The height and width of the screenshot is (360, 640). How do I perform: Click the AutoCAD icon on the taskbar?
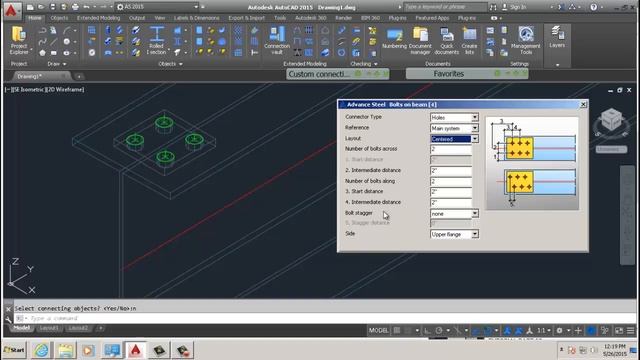[x=136, y=350]
